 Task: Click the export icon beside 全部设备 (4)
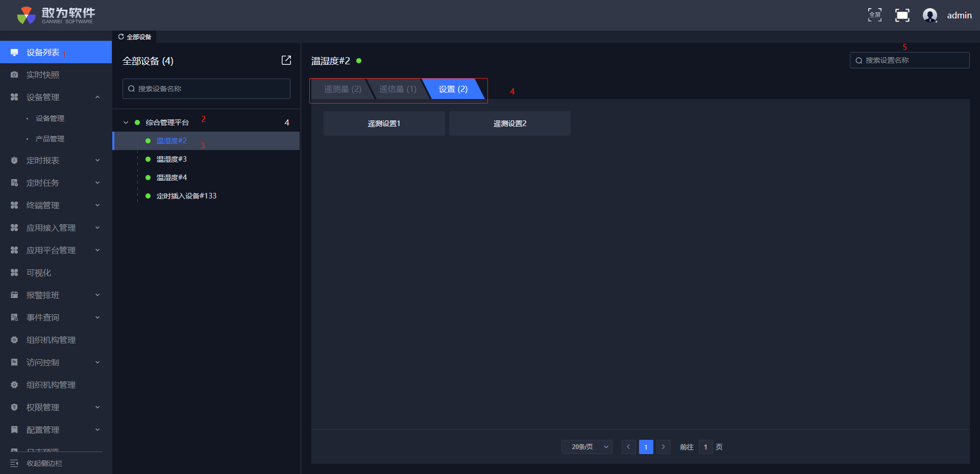pyautogui.click(x=286, y=60)
